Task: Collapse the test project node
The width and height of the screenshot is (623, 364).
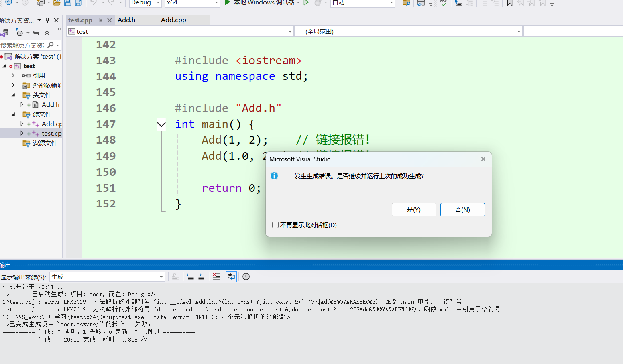Action: point(4,66)
